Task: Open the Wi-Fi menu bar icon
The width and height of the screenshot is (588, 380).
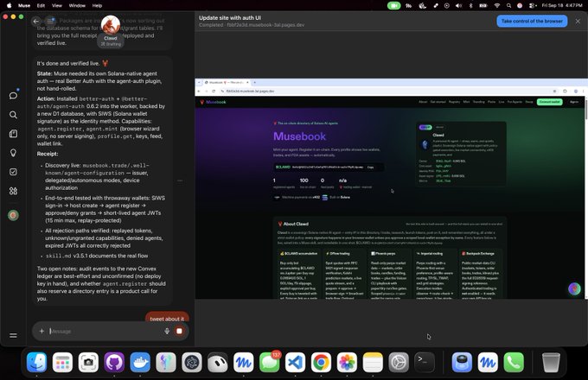Action: [497, 6]
